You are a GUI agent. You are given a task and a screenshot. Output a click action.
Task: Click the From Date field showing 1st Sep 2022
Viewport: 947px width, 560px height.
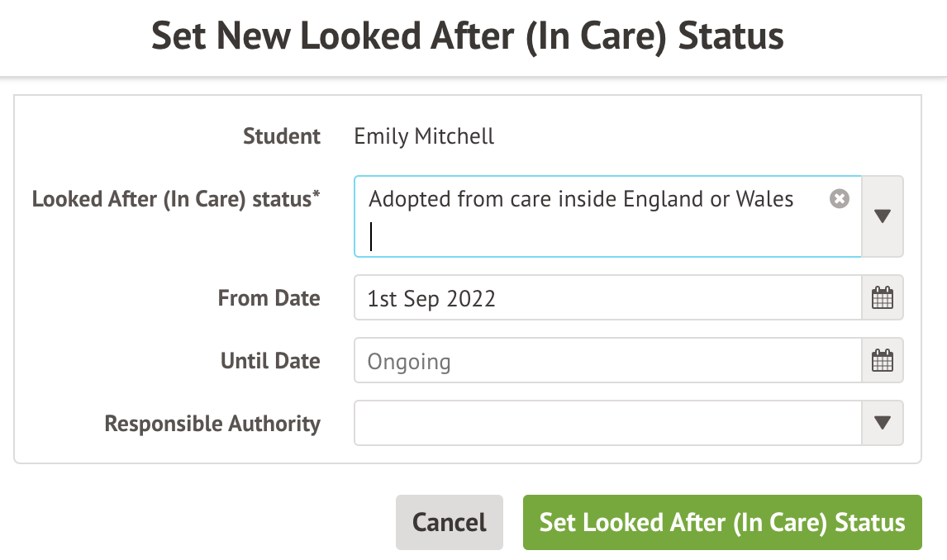607,298
